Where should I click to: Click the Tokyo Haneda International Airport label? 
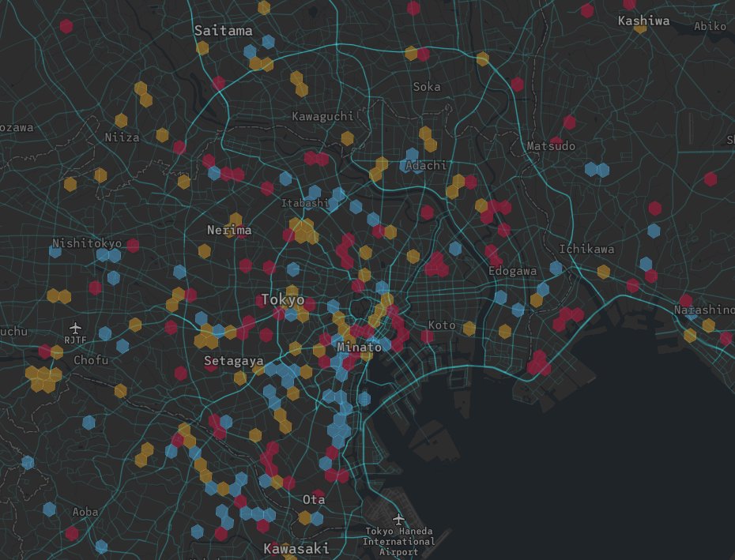(x=398, y=541)
